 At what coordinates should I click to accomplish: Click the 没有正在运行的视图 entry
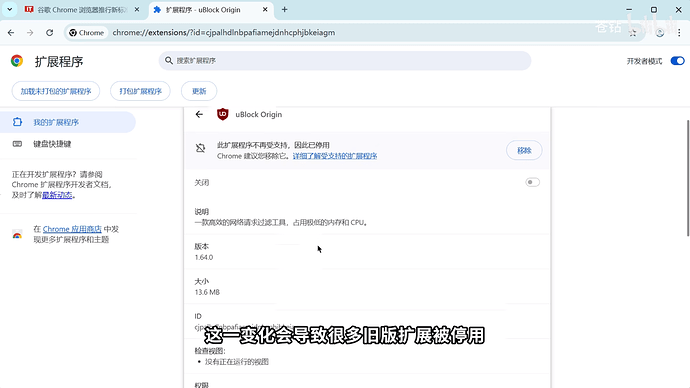point(237,362)
